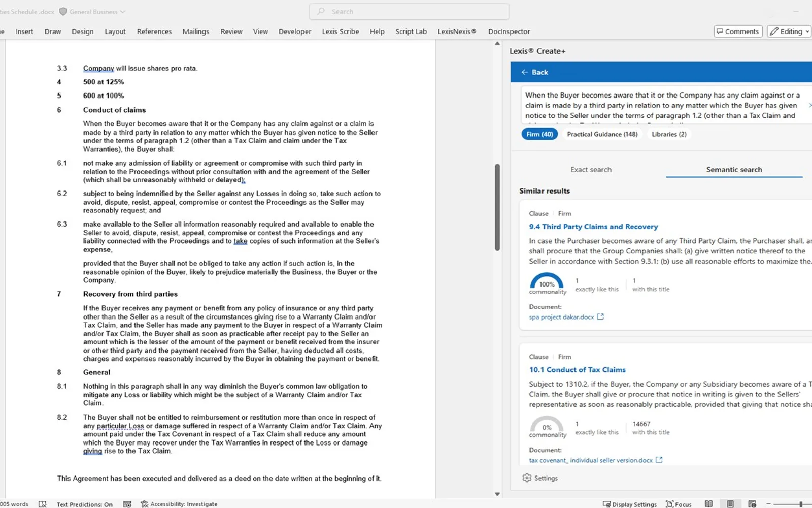Click the Comments button
This screenshot has height=508, width=812.
tap(738, 31)
